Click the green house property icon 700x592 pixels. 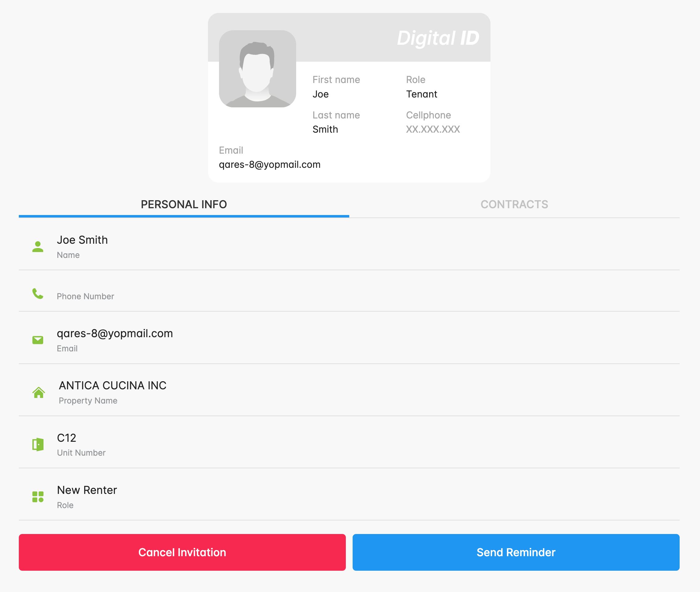tap(39, 392)
